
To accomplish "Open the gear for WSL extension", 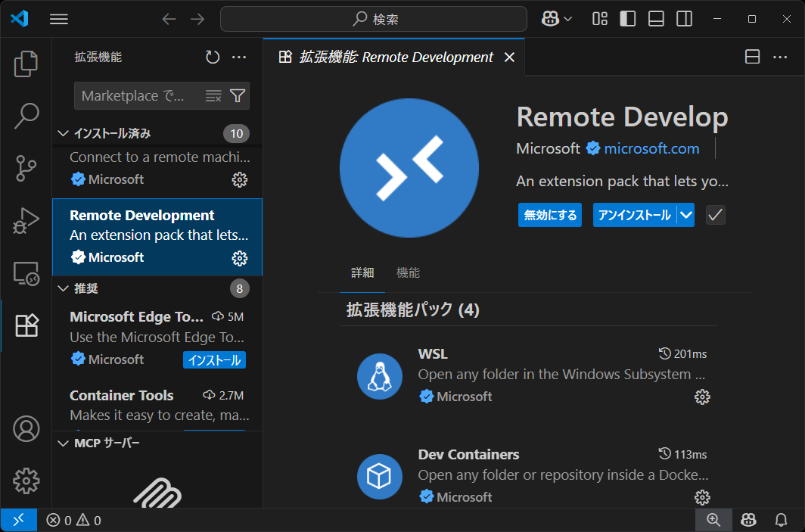I will click(702, 397).
